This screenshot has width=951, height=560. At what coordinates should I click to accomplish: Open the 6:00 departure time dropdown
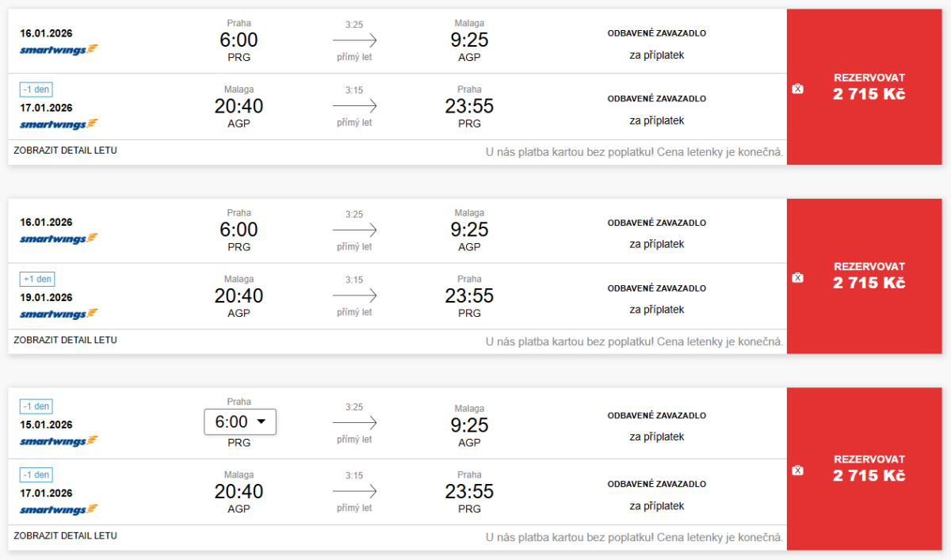[239, 422]
